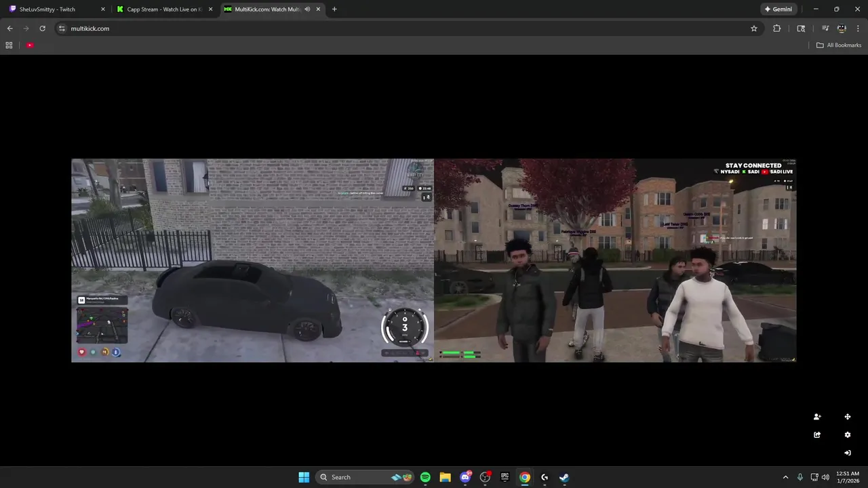The width and height of the screenshot is (868, 488).
Task: Click the MultiKick sign-in arrow icon
Action: 848,453
